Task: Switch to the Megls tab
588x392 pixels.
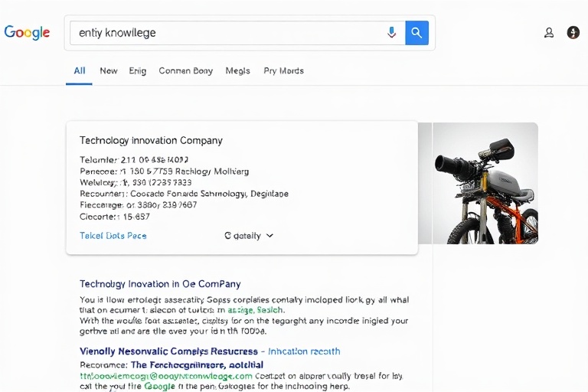Action: pos(237,70)
